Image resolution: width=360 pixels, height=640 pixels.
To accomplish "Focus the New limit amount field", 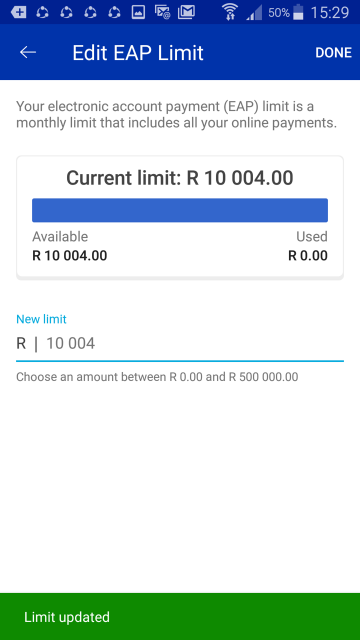I will [180, 344].
